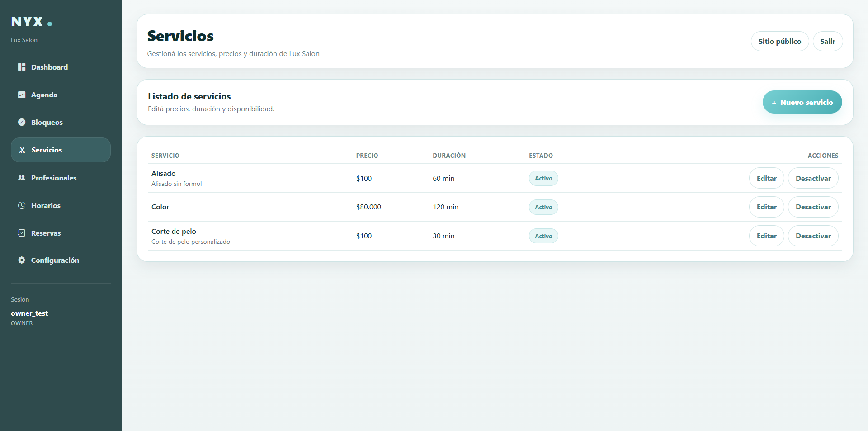Deactivate the Color service
The image size is (868, 431).
813,207
